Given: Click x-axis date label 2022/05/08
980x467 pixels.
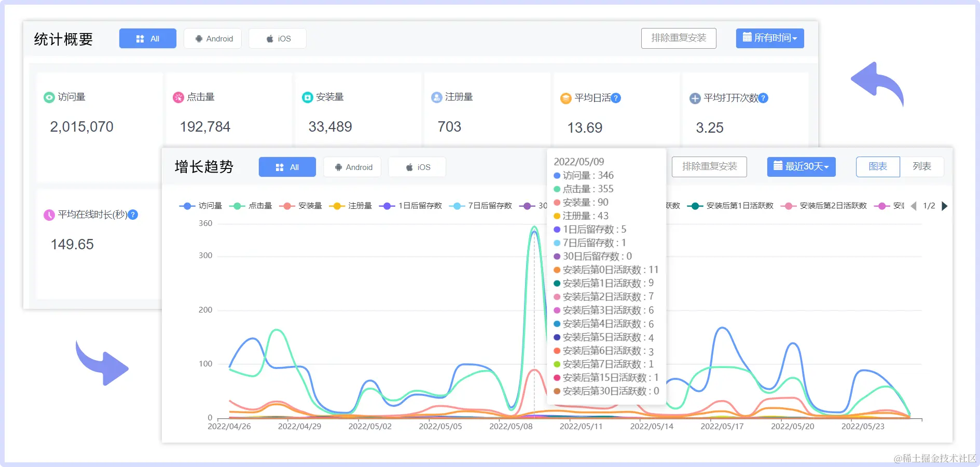Looking at the screenshot, I should [x=511, y=427].
